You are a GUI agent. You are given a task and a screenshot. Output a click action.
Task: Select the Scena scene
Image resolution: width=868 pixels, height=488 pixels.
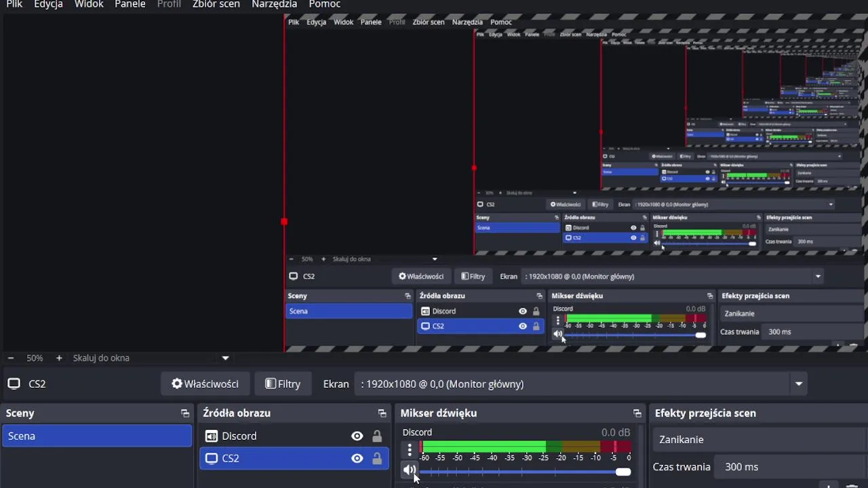click(x=97, y=436)
